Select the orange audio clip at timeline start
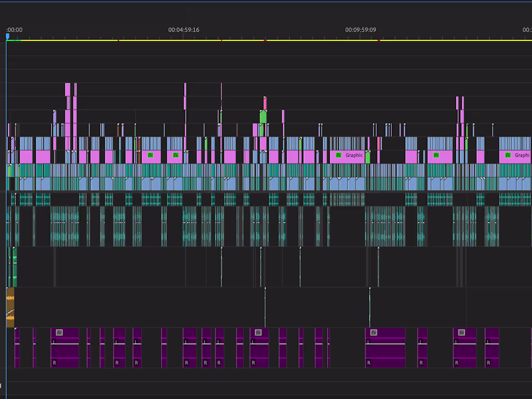 point(10,308)
